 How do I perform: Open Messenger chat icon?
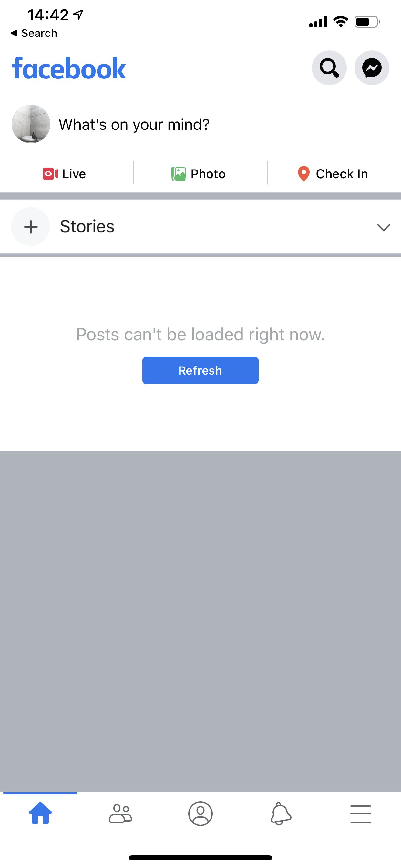coord(372,68)
